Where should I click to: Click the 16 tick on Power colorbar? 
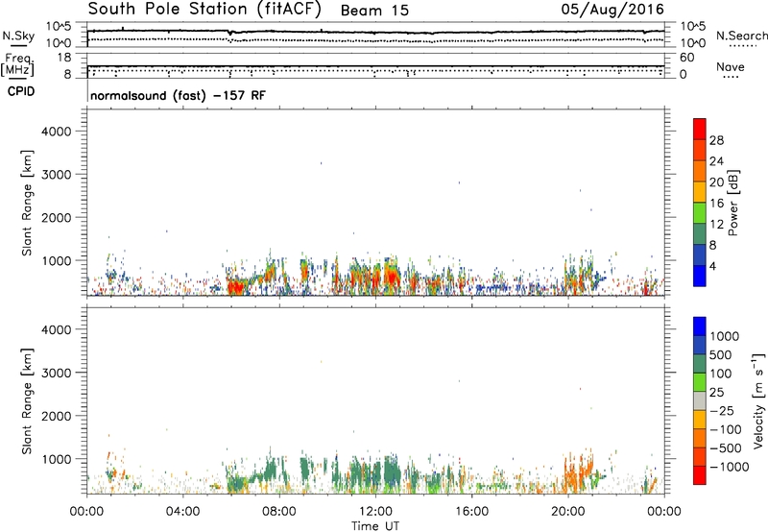click(716, 204)
